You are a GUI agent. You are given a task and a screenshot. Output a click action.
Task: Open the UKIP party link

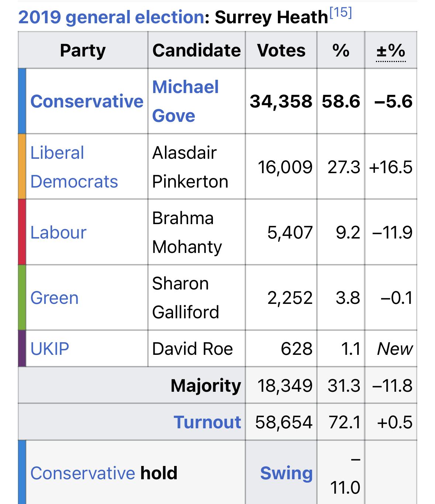[50, 349]
